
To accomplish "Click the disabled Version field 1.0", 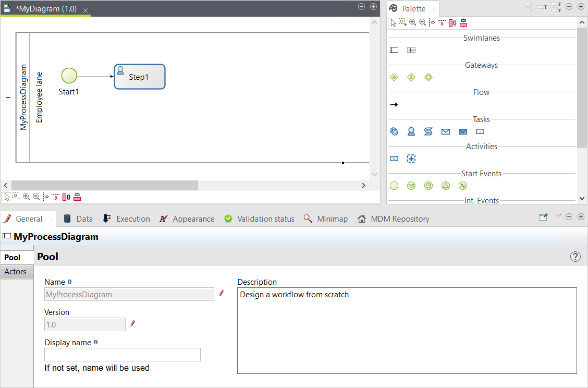I will point(85,324).
